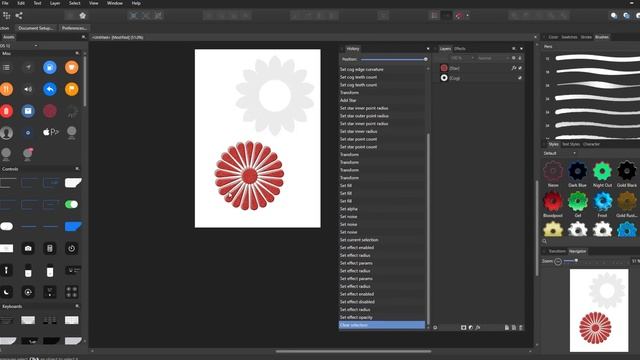Click the moon asset icon
Image resolution: width=640 pixels, height=360 pixels.
6,292
